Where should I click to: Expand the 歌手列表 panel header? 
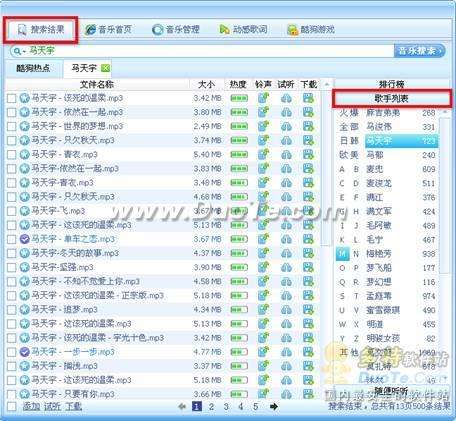pos(391,98)
